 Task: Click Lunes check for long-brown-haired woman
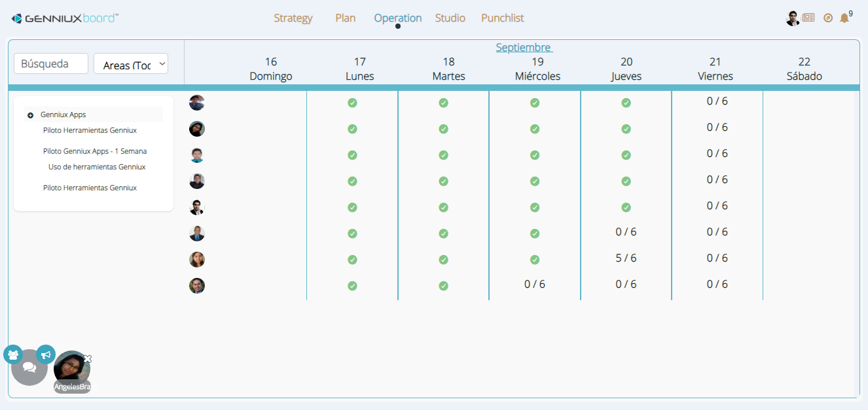tap(352, 260)
